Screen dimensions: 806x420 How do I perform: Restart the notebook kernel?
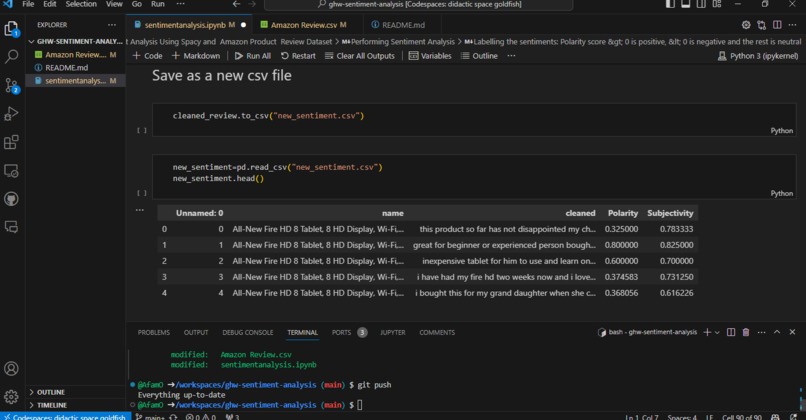coord(298,56)
